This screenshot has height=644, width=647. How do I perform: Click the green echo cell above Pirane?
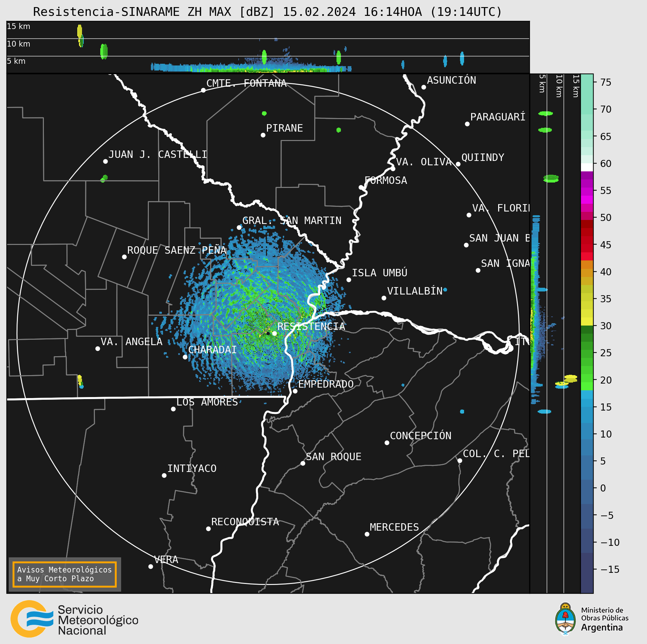tap(264, 113)
